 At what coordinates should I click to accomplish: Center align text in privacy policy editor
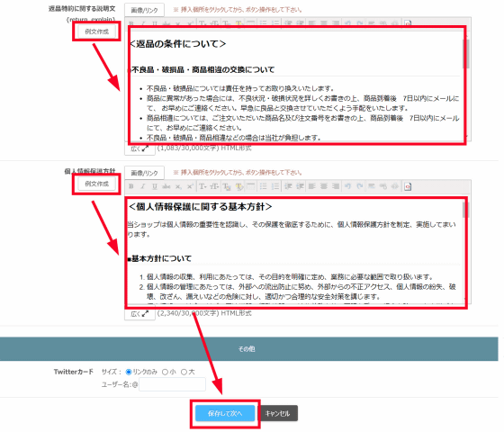324,186
